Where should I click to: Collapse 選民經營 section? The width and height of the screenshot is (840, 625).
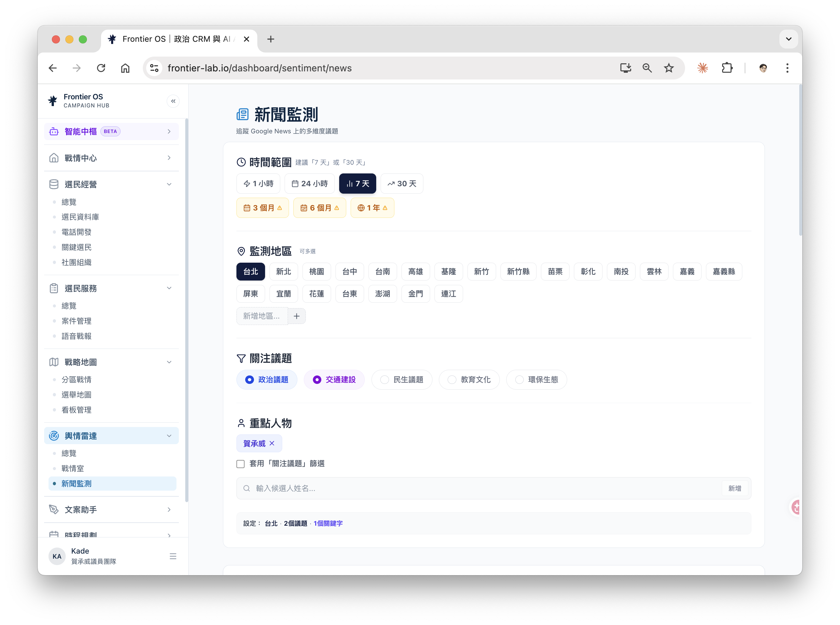(x=111, y=184)
